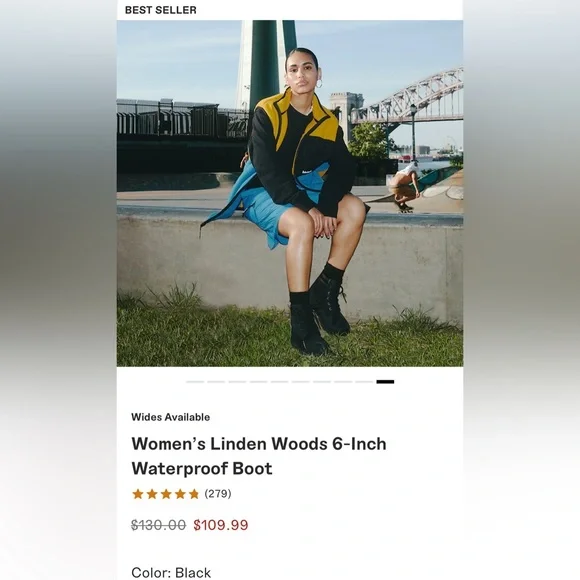Go to seventh carousel slide indicator
The image size is (580, 580).
click(322, 382)
